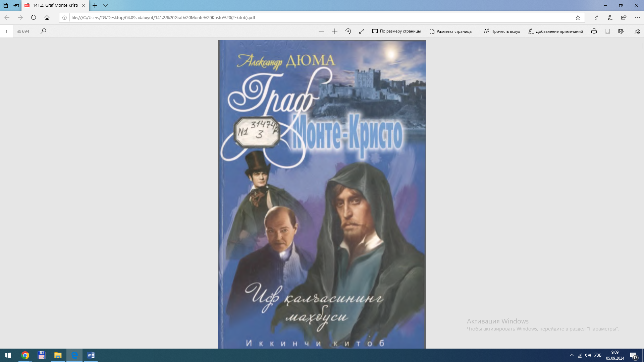Pin the PDF toolbar
The image size is (644, 362).
pyautogui.click(x=637, y=31)
